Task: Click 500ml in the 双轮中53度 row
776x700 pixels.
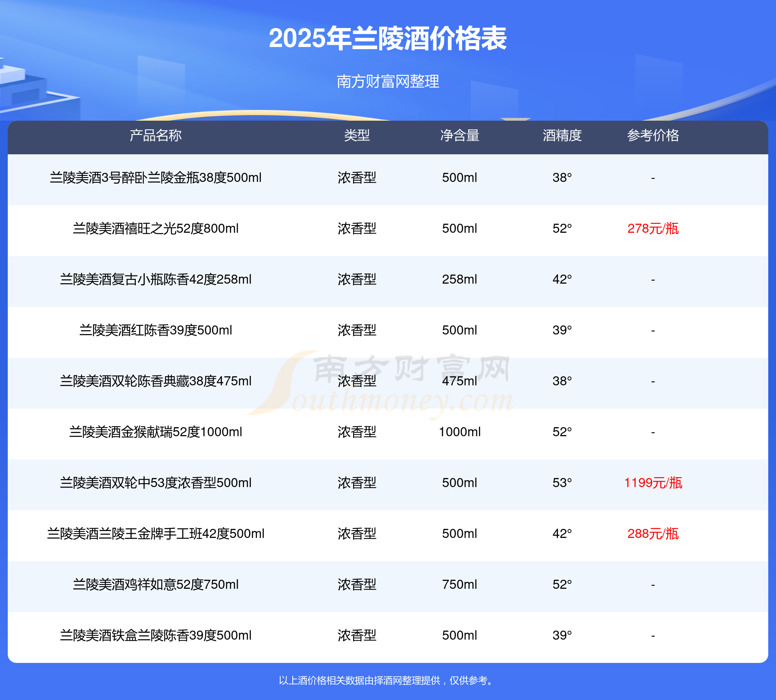Action: 460,483
